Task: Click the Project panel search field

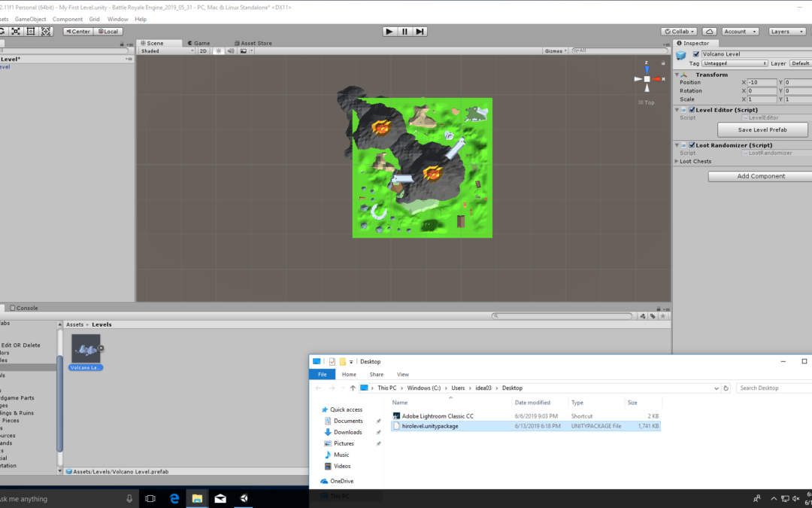Action: 562,315
